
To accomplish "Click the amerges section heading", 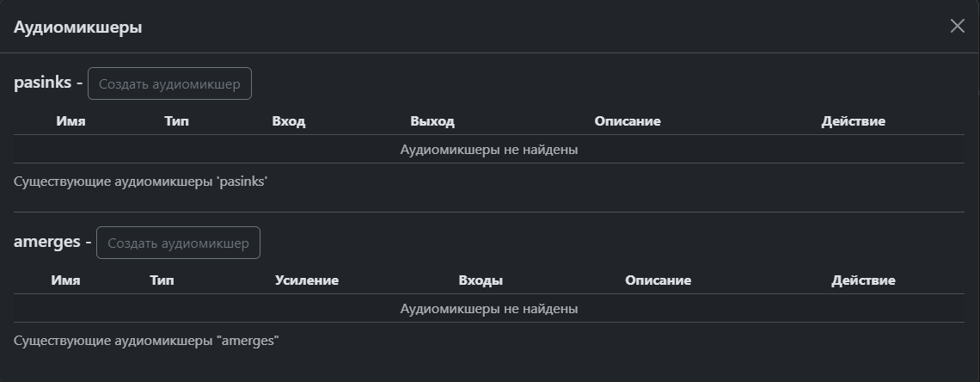I will (46, 242).
